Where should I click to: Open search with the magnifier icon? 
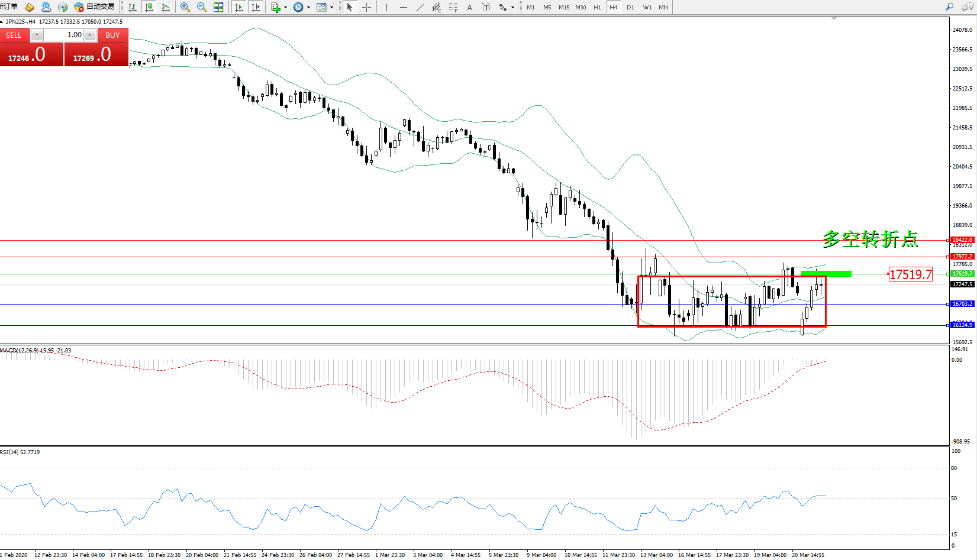tap(949, 7)
